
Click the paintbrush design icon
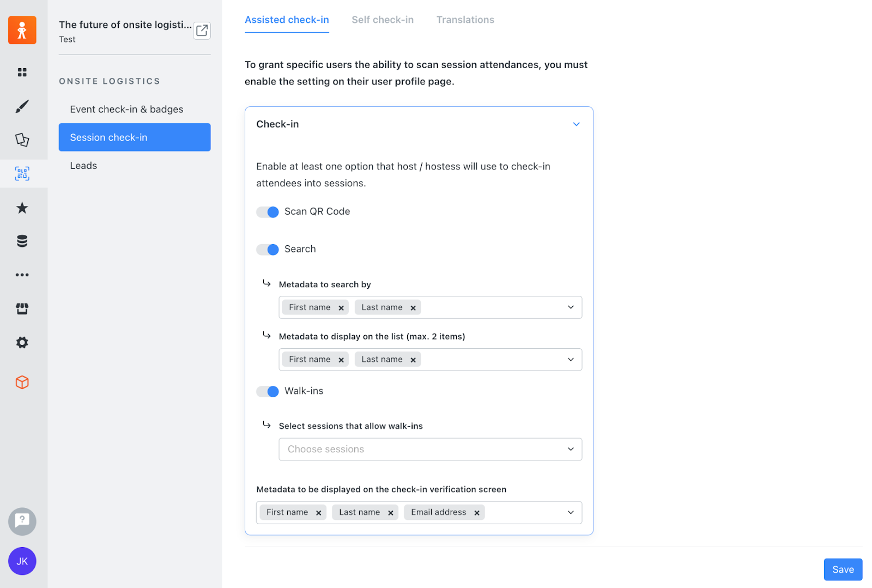coord(22,106)
